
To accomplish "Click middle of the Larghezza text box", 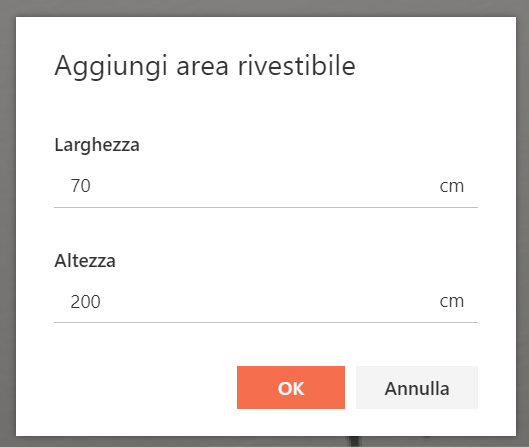I will coord(266,186).
